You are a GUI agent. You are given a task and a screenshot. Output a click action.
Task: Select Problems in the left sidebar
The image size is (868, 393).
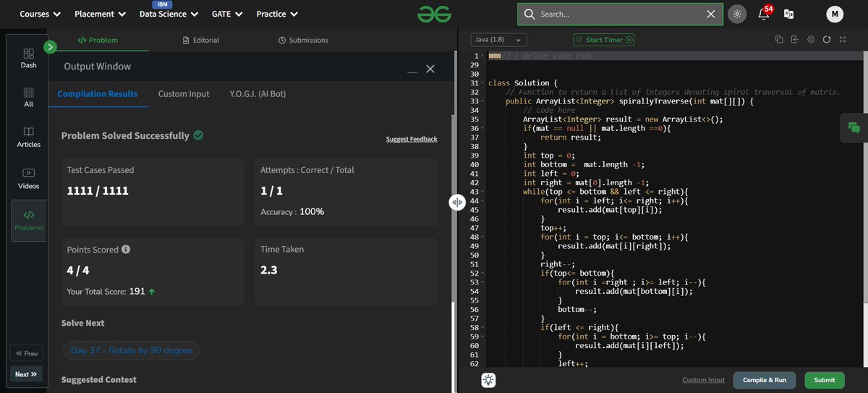28,220
